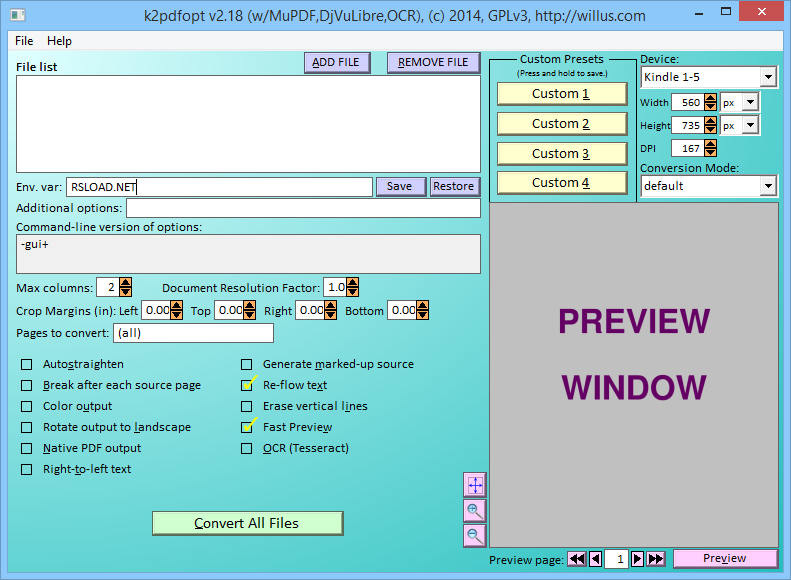This screenshot has width=791, height=580.
Task: Load Custom 2 preset
Action: pyautogui.click(x=561, y=124)
